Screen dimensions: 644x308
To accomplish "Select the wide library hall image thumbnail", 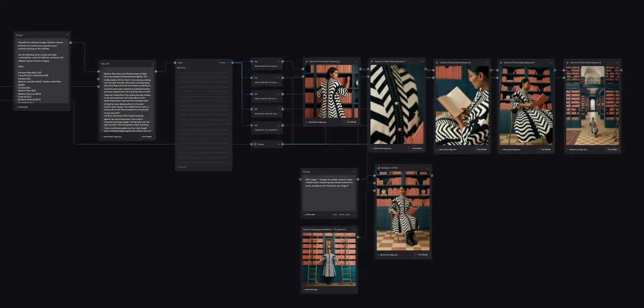I will [x=592, y=105].
